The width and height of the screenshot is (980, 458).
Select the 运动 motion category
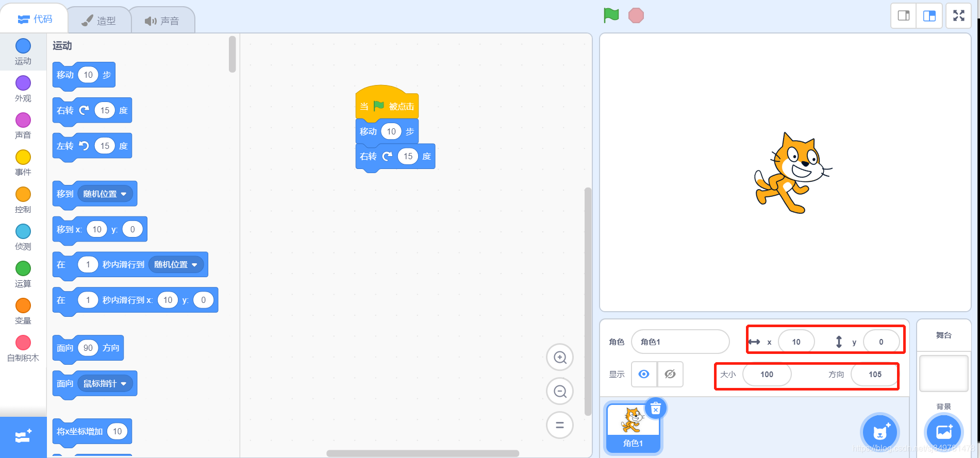tap(23, 52)
